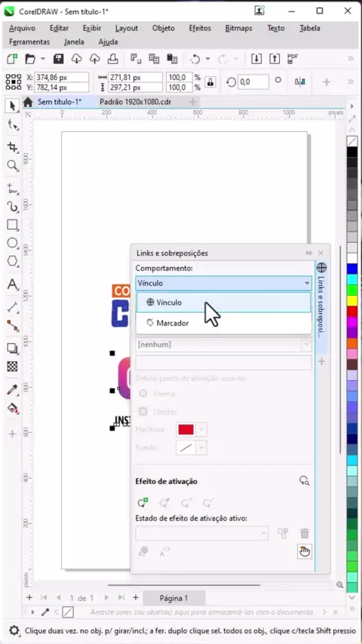Pick the yellow swatch in palette
Viewport: 362px width, 644px height.
[352, 301]
